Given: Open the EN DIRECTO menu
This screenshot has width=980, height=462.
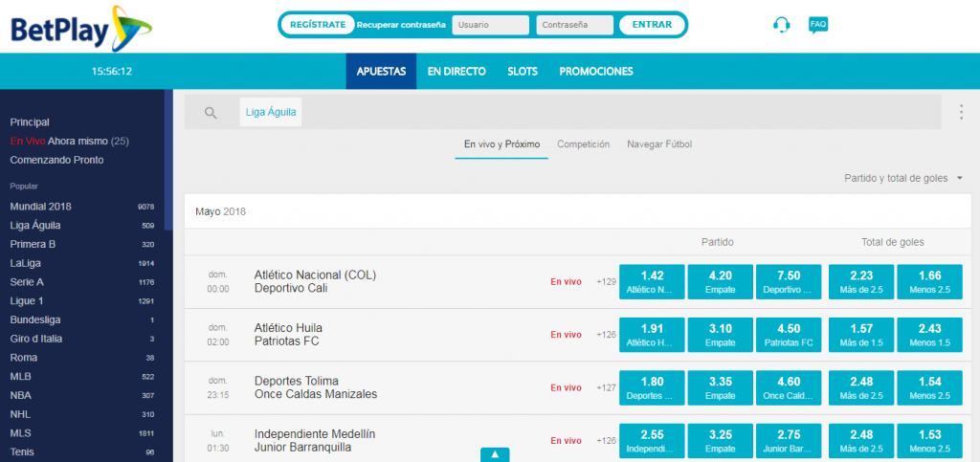Looking at the screenshot, I should (457, 72).
